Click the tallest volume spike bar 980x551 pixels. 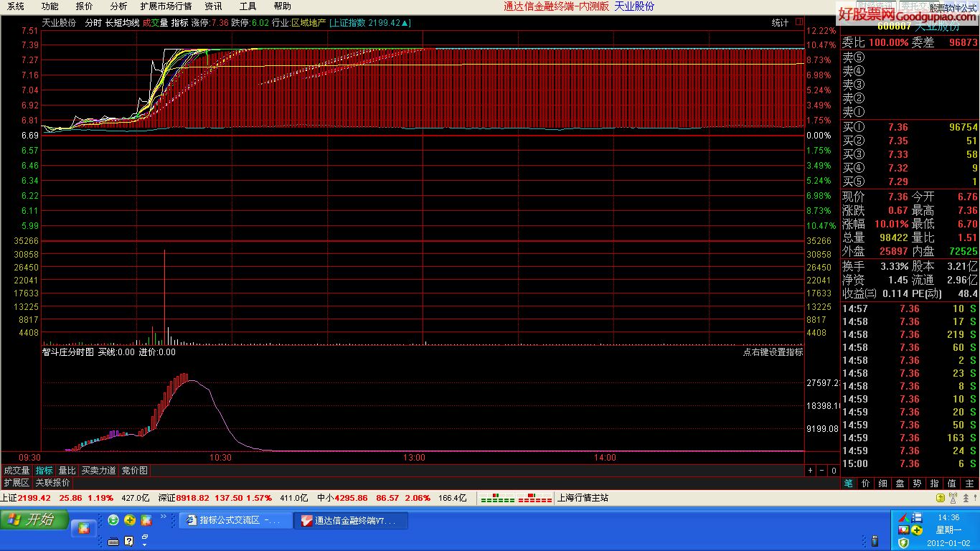tap(164, 297)
